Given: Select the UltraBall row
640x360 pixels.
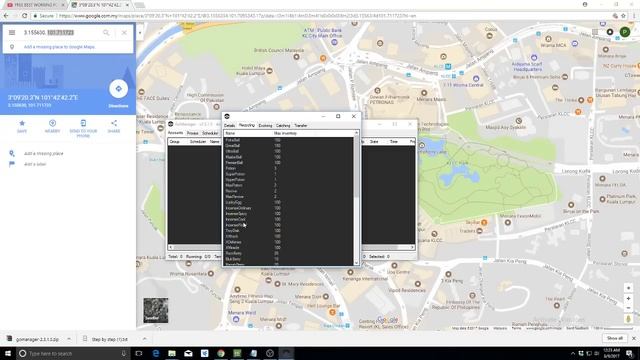Looking at the screenshot, I should click(289, 151).
